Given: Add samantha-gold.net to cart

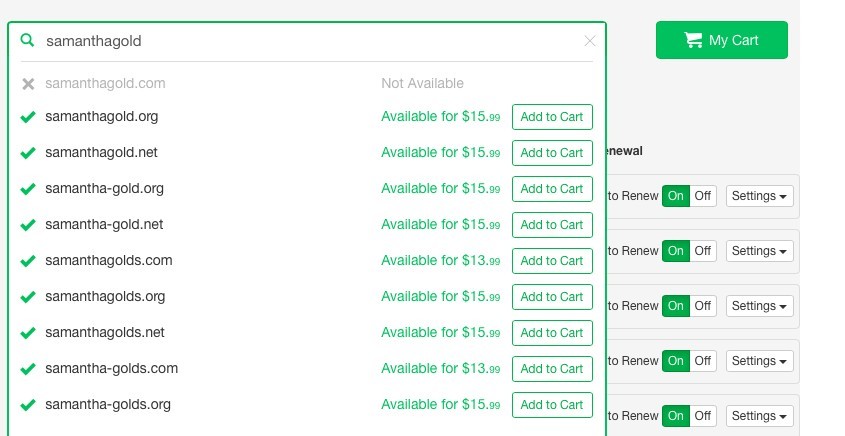Looking at the screenshot, I should click(x=552, y=225).
